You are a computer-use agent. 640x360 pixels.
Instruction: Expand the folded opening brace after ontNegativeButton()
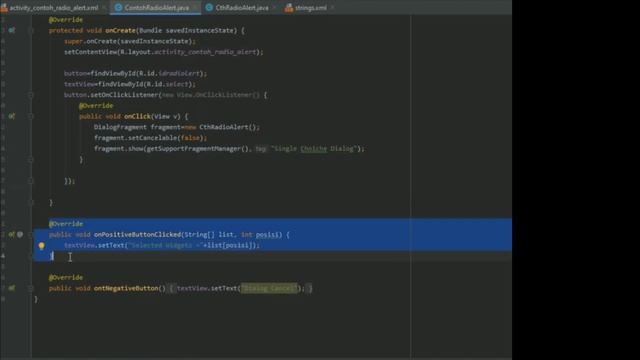click(171, 288)
